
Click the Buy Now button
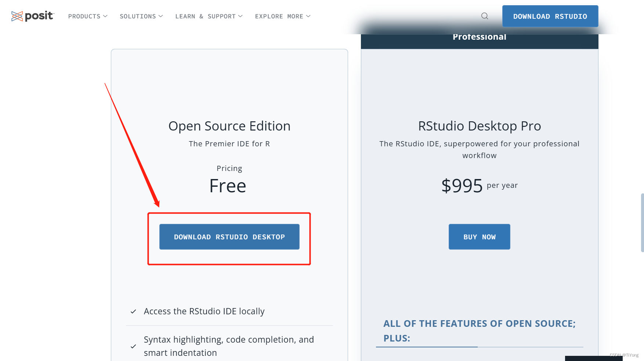(x=479, y=237)
